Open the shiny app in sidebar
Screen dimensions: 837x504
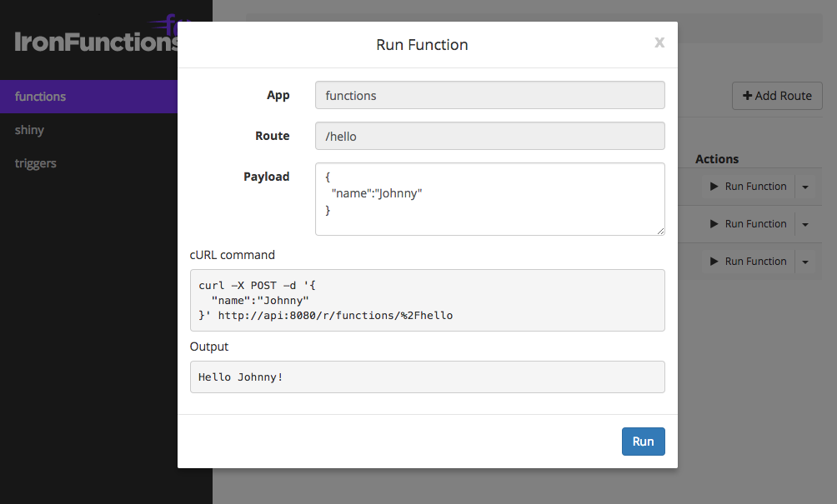pyautogui.click(x=29, y=130)
